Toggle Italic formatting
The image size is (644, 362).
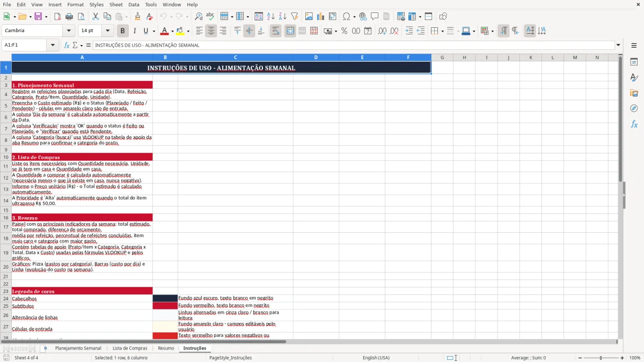pos(134,31)
